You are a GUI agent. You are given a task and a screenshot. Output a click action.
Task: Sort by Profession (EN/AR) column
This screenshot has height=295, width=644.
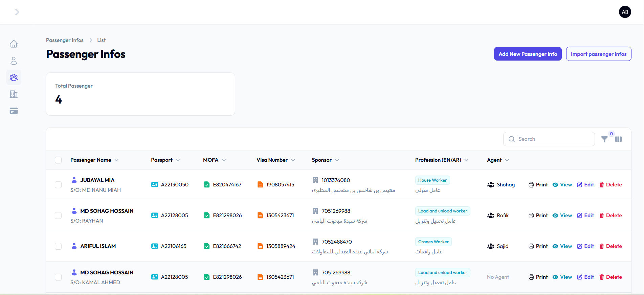point(442,160)
